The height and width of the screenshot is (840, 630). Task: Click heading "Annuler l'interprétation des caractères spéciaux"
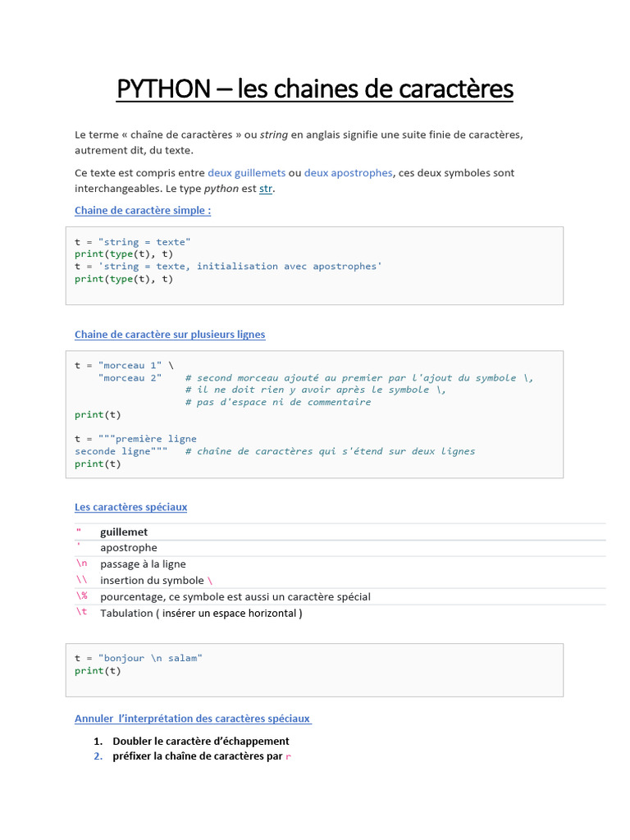[193, 719]
